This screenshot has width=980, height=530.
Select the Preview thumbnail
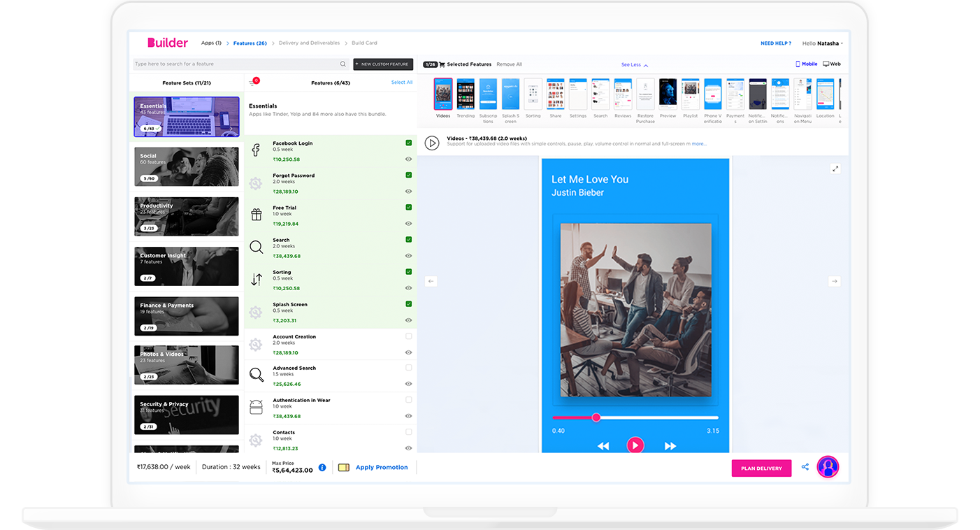(668, 94)
